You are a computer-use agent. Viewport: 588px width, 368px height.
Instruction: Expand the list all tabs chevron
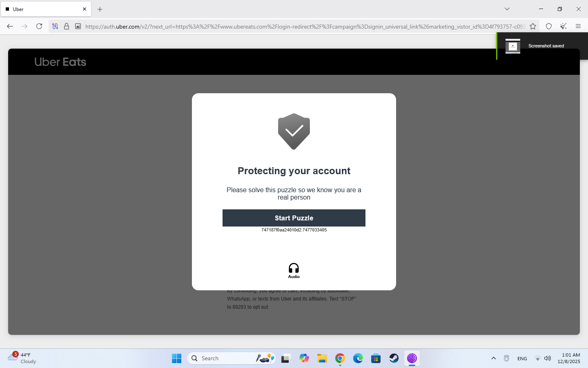(507, 9)
